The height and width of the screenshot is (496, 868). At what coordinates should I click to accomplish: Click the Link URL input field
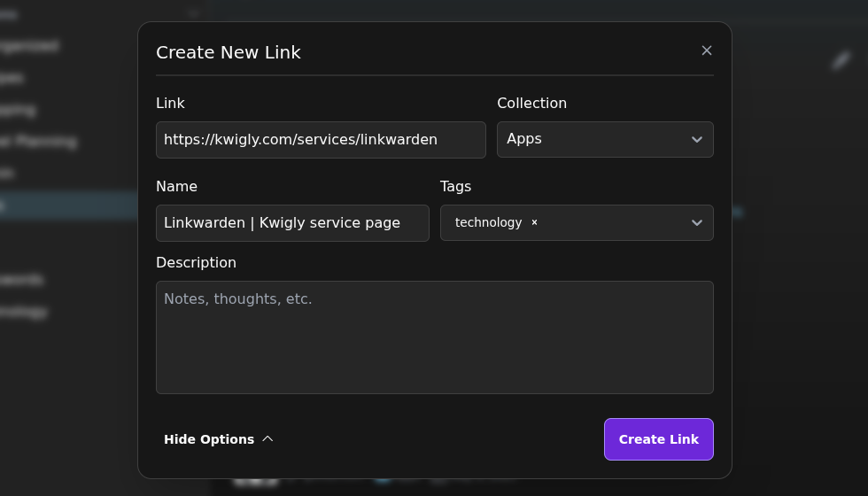tap(321, 140)
